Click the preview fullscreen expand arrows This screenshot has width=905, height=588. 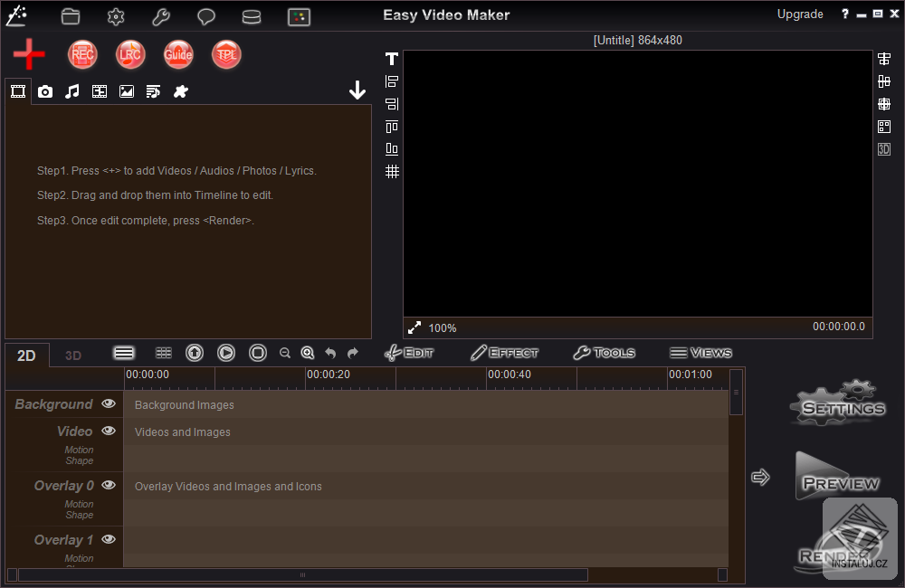pyautogui.click(x=414, y=327)
